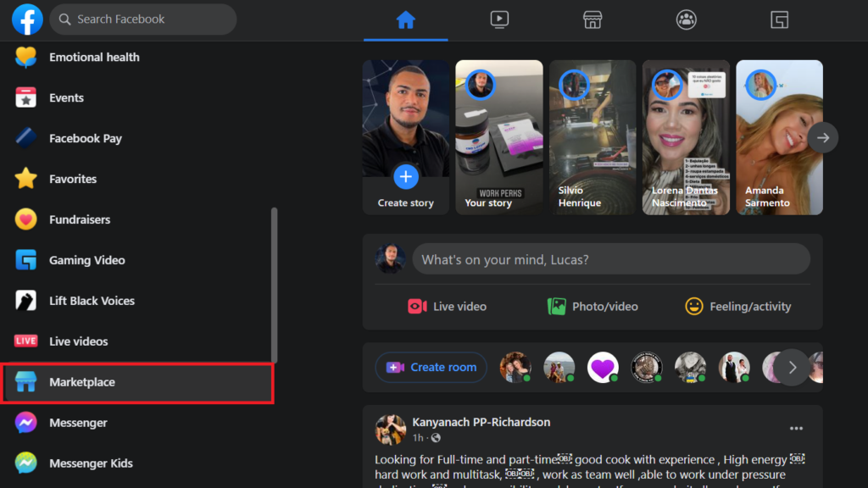
Task: Select the Messenger Kids label
Action: tap(91, 463)
